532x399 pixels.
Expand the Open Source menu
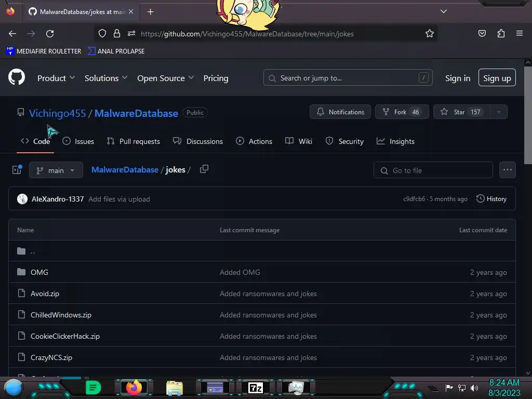[166, 78]
